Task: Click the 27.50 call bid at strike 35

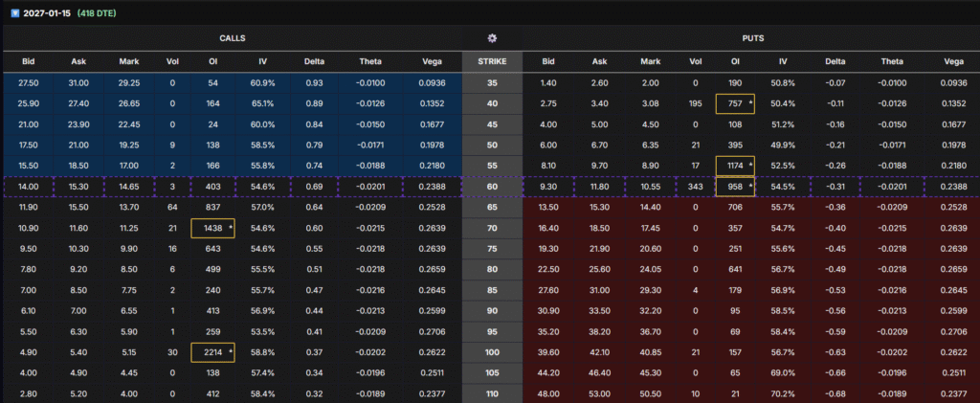Action: pyautogui.click(x=29, y=83)
